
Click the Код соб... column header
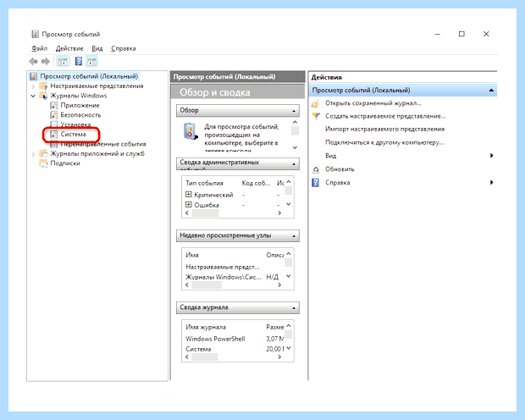click(x=256, y=183)
